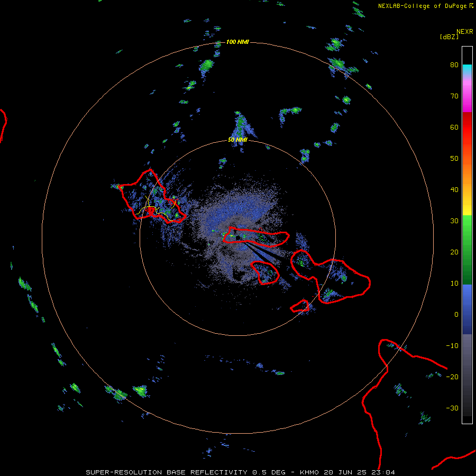The height and width of the screenshot is (476, 476).
Task: Click the -30 value on dBZ scale
Action: point(452,408)
